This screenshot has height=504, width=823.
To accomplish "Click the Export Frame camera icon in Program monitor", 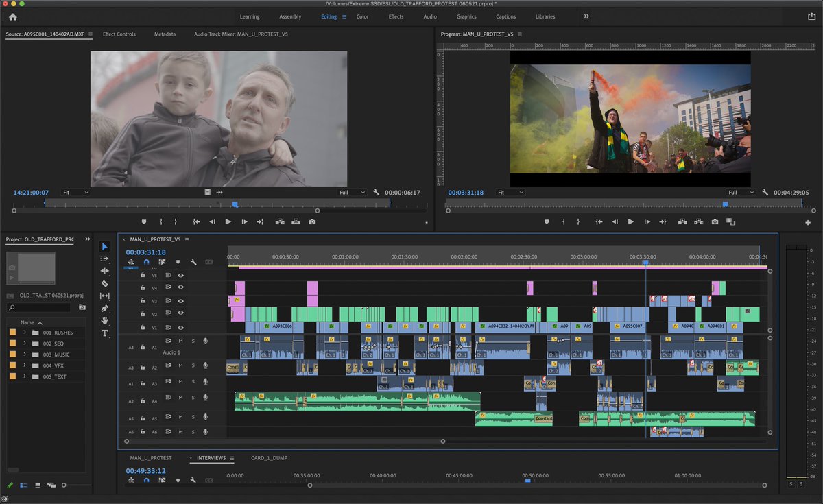I will (715, 221).
